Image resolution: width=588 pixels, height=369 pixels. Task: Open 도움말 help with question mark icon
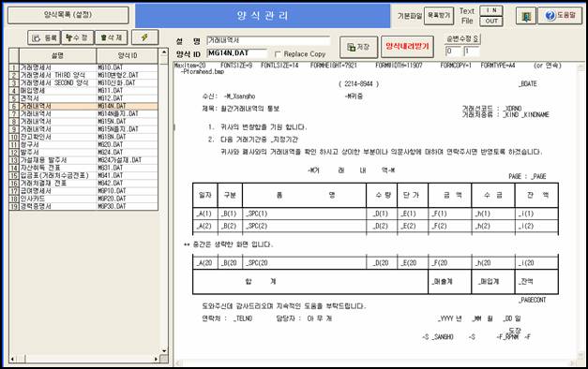tap(560, 16)
